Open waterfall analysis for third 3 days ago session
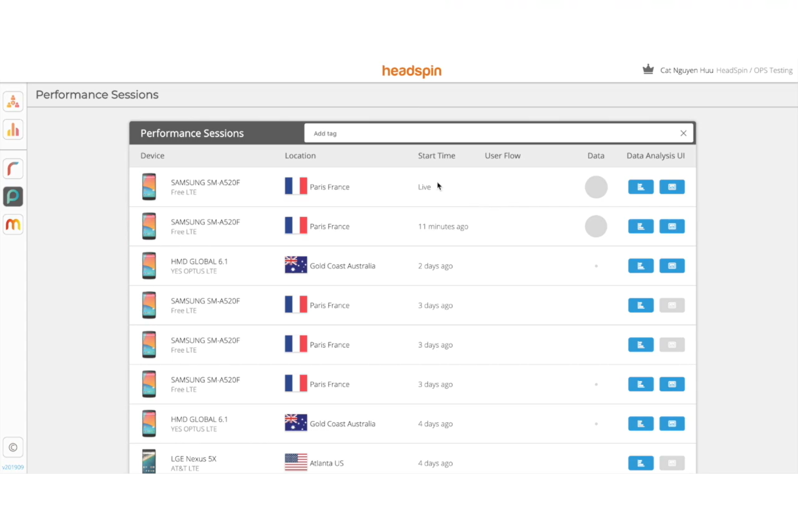The width and height of the screenshot is (798, 532). 641,384
